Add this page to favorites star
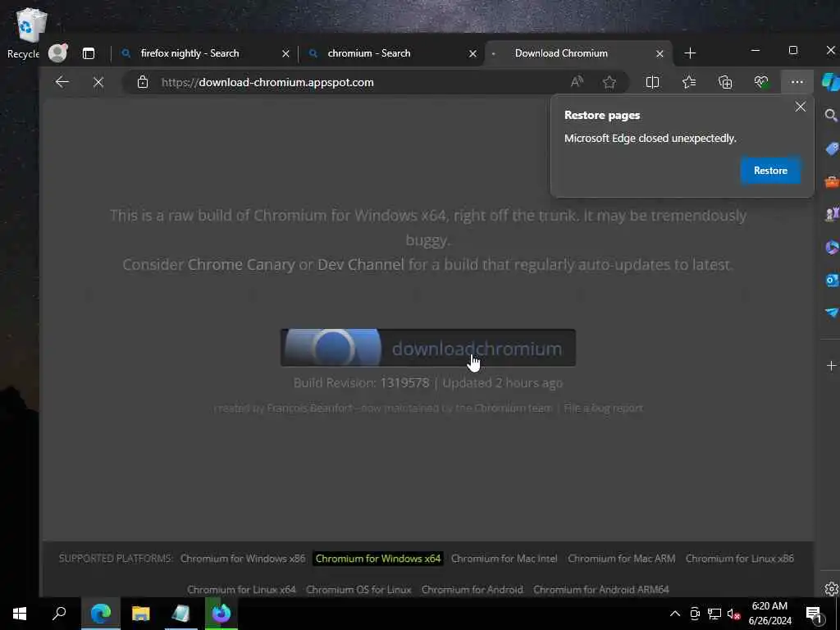Screen dimensions: 840x630 click(609, 82)
